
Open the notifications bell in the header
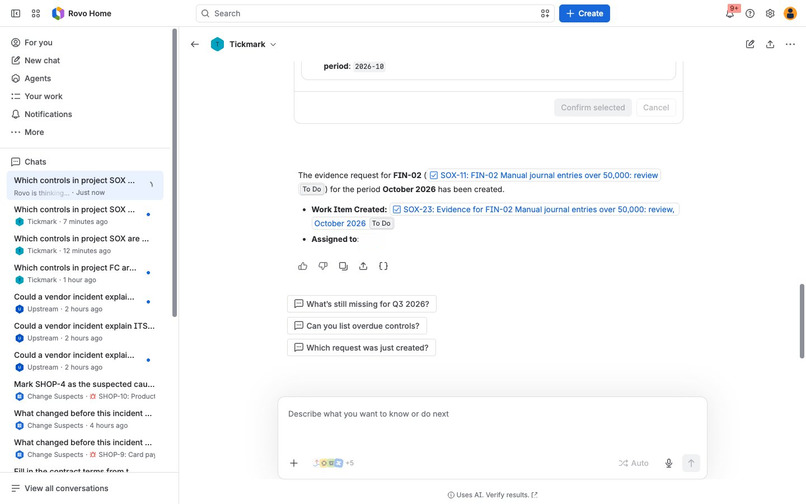pos(730,13)
